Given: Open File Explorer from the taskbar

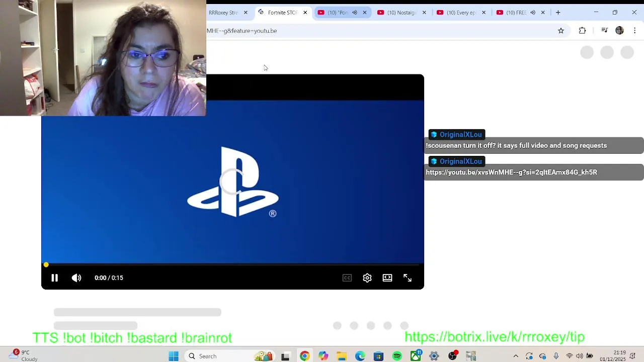Looking at the screenshot, I should point(342,356).
